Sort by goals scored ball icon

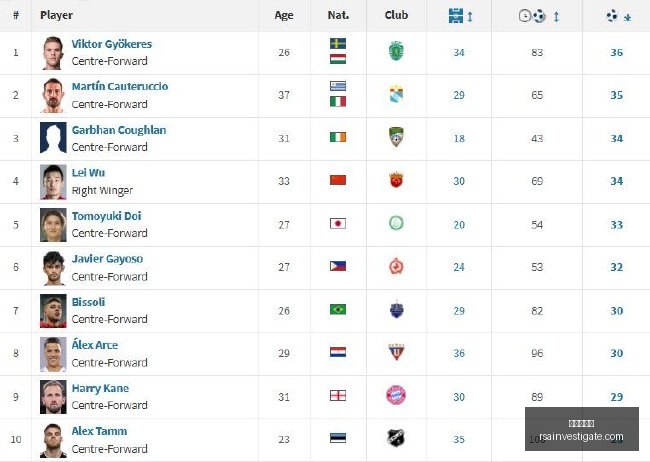point(612,16)
